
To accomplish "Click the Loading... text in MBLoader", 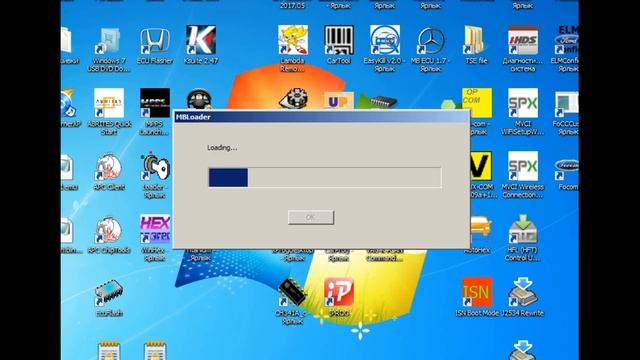I will coord(222,148).
